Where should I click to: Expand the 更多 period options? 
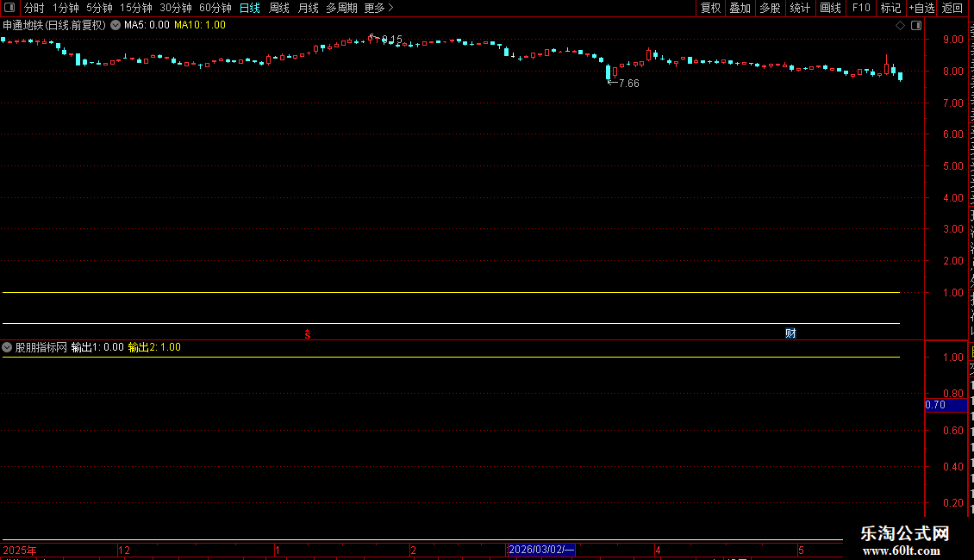click(379, 8)
